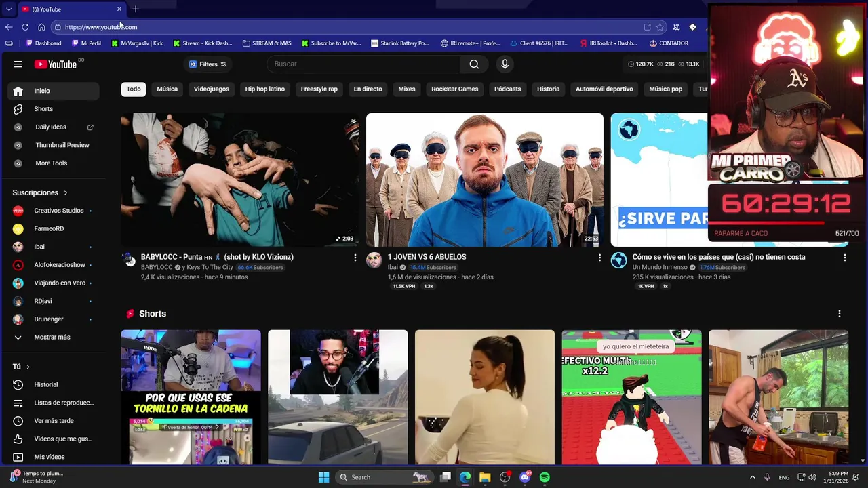Select the En directo chip
The height and width of the screenshot is (488, 868).
click(x=368, y=89)
